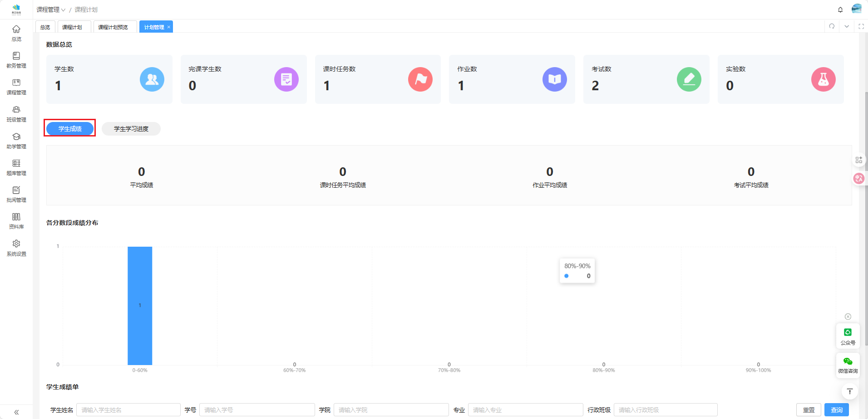Viewport: 868px width, 419px height.
Task: Open 微信咨询 floating widget
Action: (848, 365)
